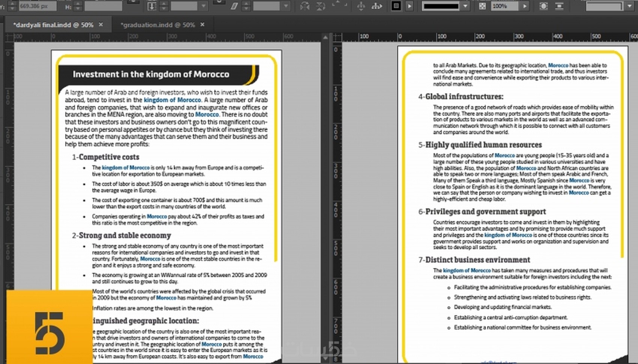The image size is (638, 364).
Task: Click the select container icon
Action: pos(361,6)
